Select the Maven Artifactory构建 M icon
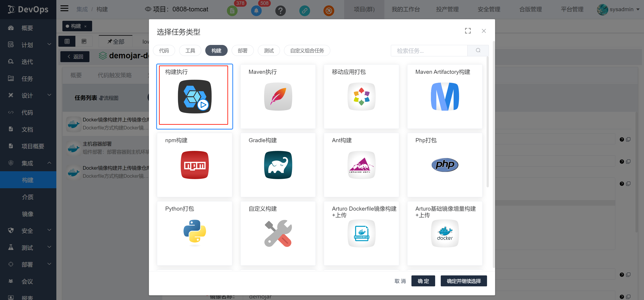This screenshot has width=644, height=300. click(445, 97)
